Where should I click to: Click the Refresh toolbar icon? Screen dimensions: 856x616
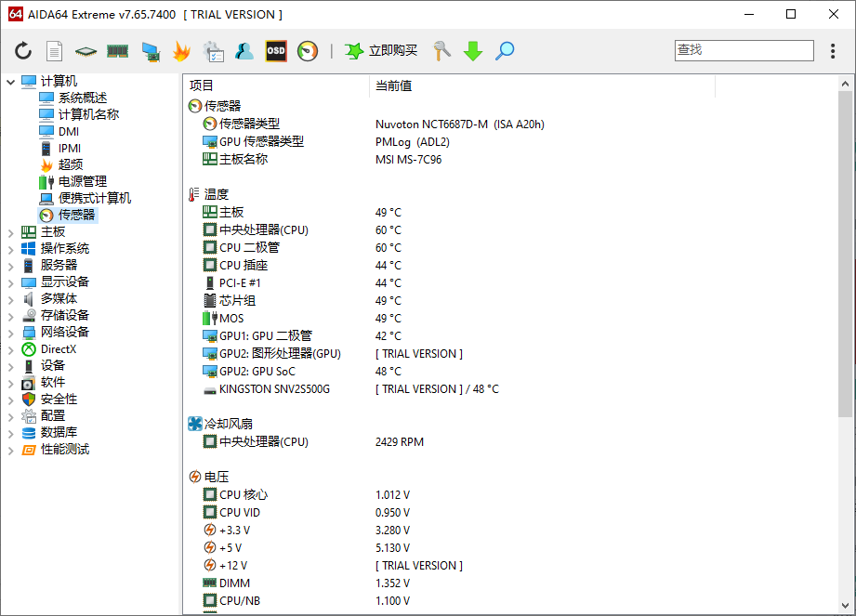pos(23,51)
